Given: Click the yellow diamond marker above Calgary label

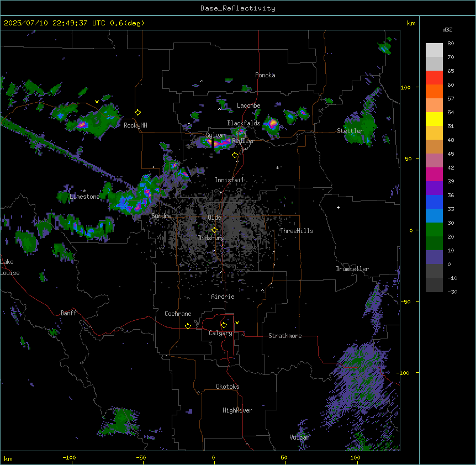Looking at the screenshot, I should point(224,325).
